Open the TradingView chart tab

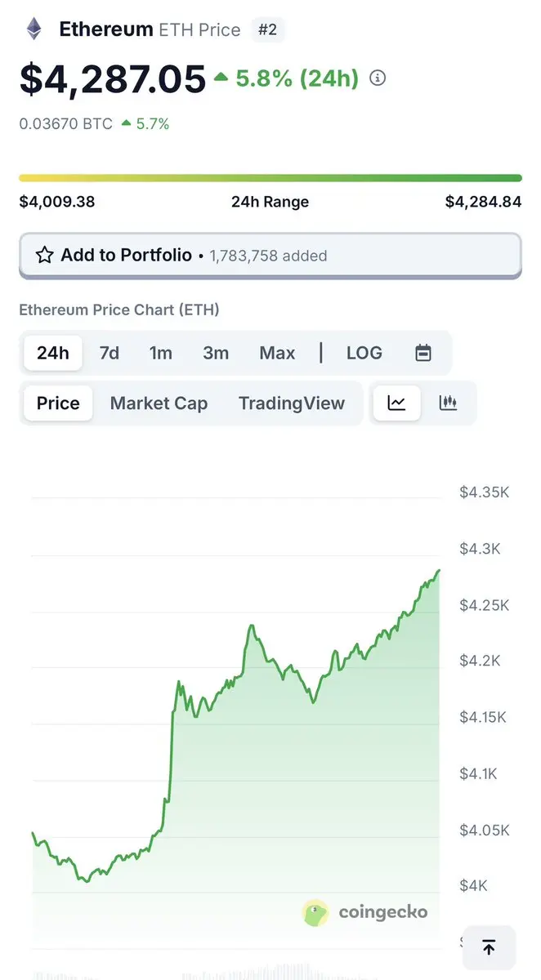point(292,403)
